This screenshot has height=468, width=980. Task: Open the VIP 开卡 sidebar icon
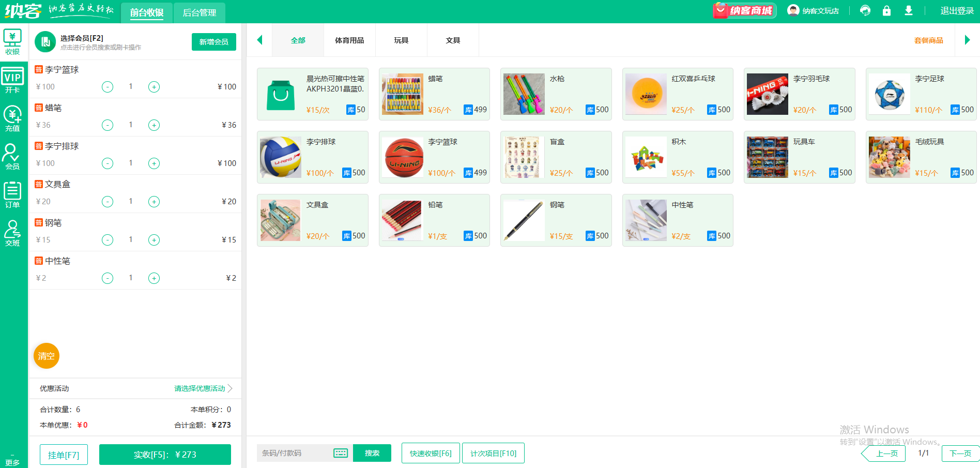pos(12,81)
